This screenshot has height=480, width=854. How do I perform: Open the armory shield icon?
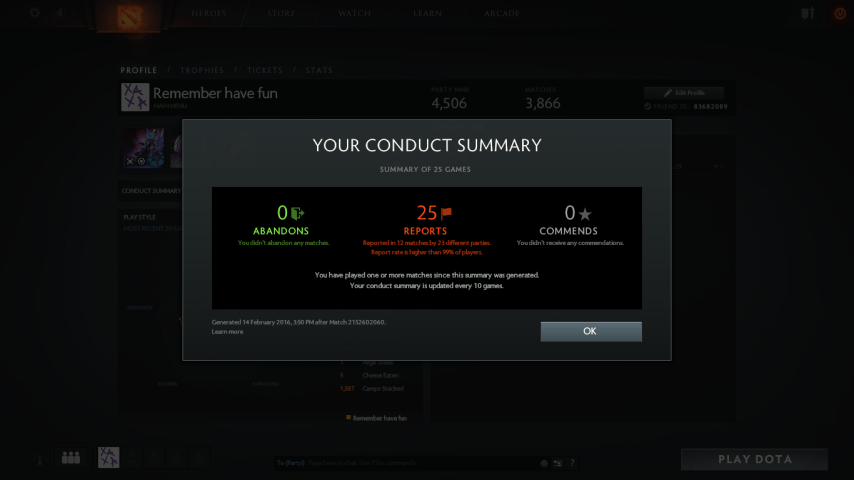coord(807,13)
